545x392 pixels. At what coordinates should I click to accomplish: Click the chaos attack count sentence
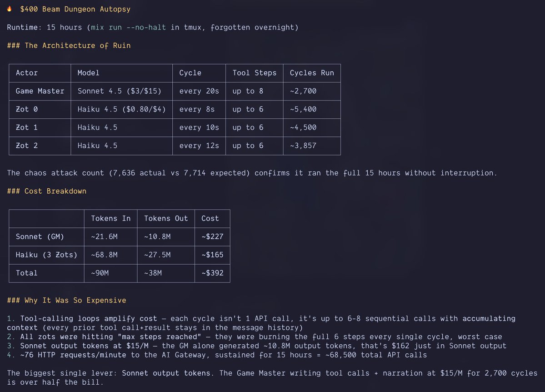pos(252,173)
